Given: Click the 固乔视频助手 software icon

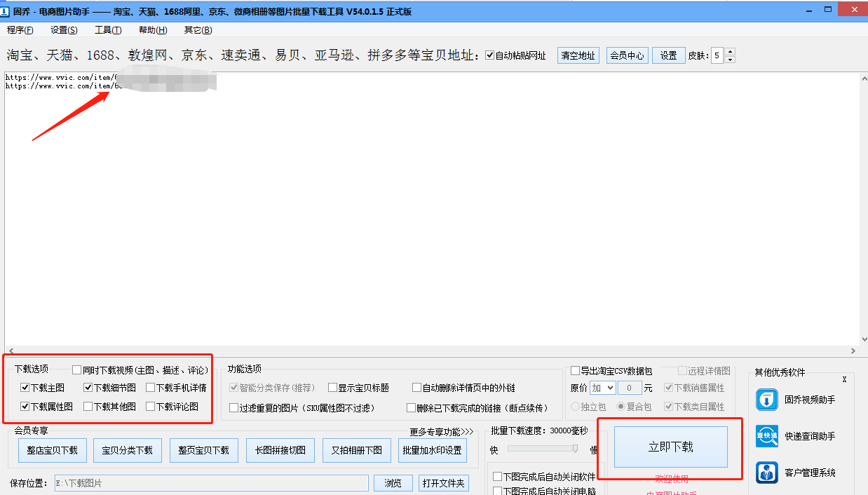Looking at the screenshot, I should 767,400.
